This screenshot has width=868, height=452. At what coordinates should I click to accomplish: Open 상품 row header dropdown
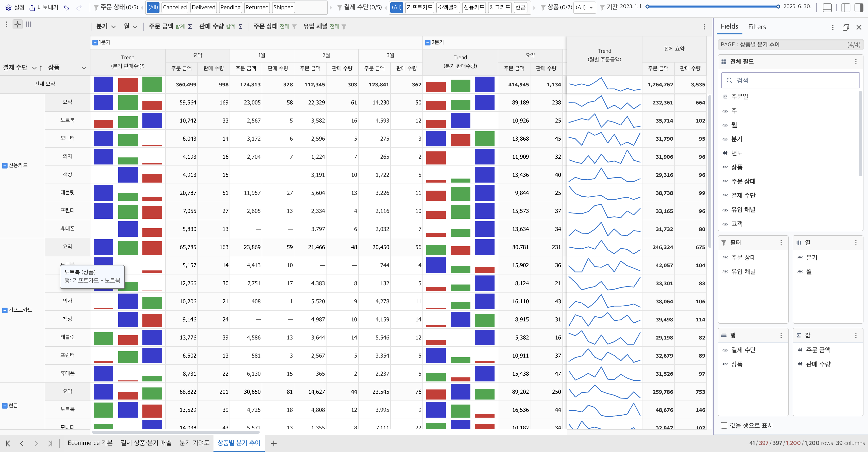84,68
